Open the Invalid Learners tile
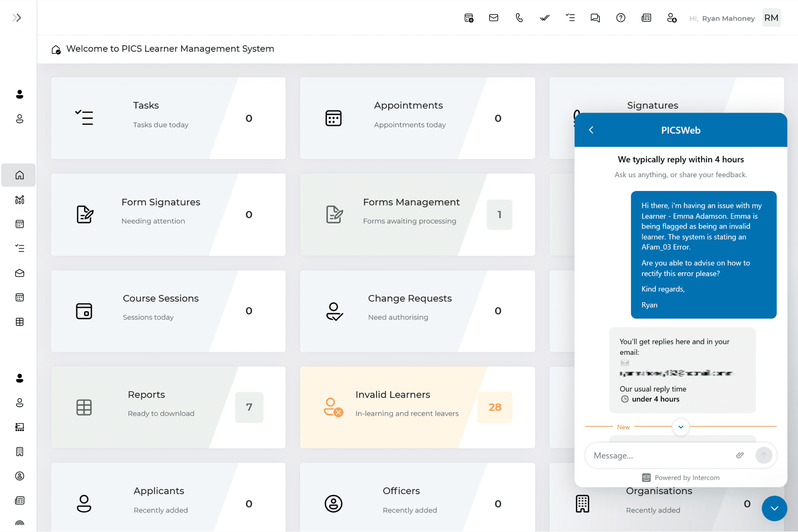Viewport: 798px width, 532px height. click(x=417, y=407)
